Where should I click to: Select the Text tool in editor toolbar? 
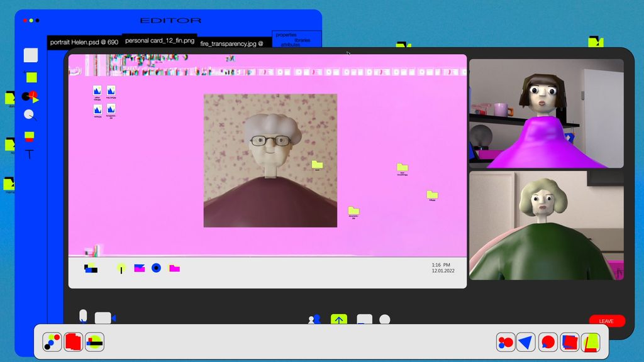click(30, 154)
